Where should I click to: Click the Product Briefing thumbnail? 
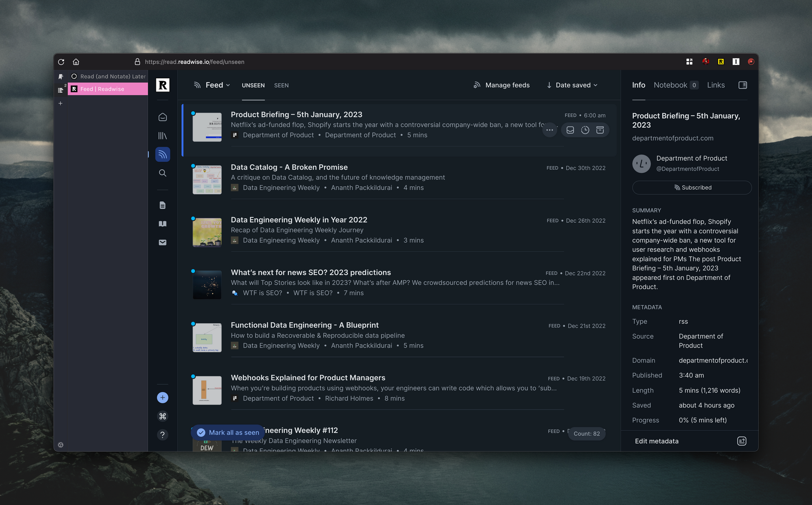pyautogui.click(x=207, y=127)
